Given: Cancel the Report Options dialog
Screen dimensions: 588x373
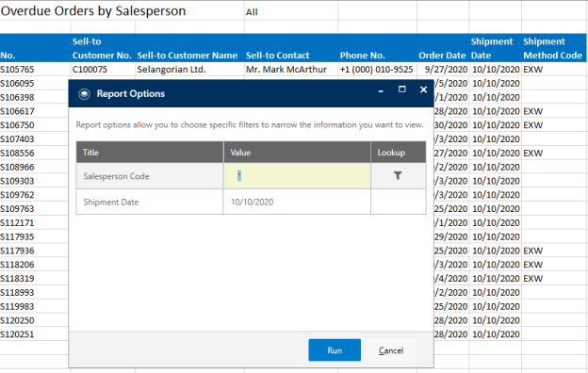Looking at the screenshot, I should (391, 350).
